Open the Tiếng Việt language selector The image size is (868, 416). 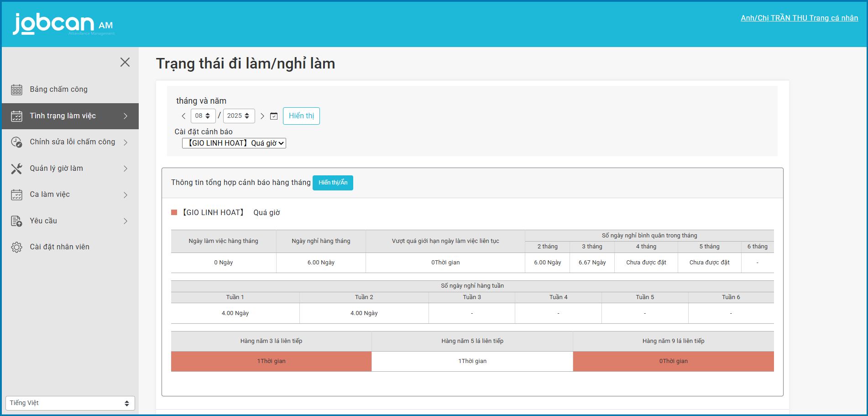[70, 403]
